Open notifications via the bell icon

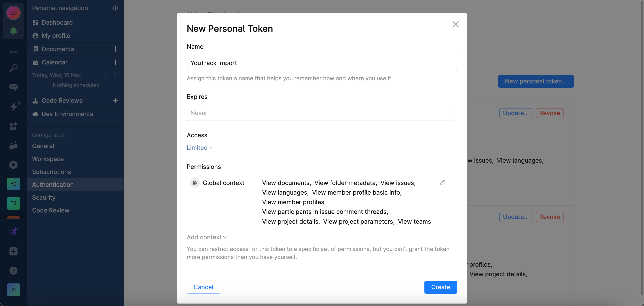click(13, 31)
